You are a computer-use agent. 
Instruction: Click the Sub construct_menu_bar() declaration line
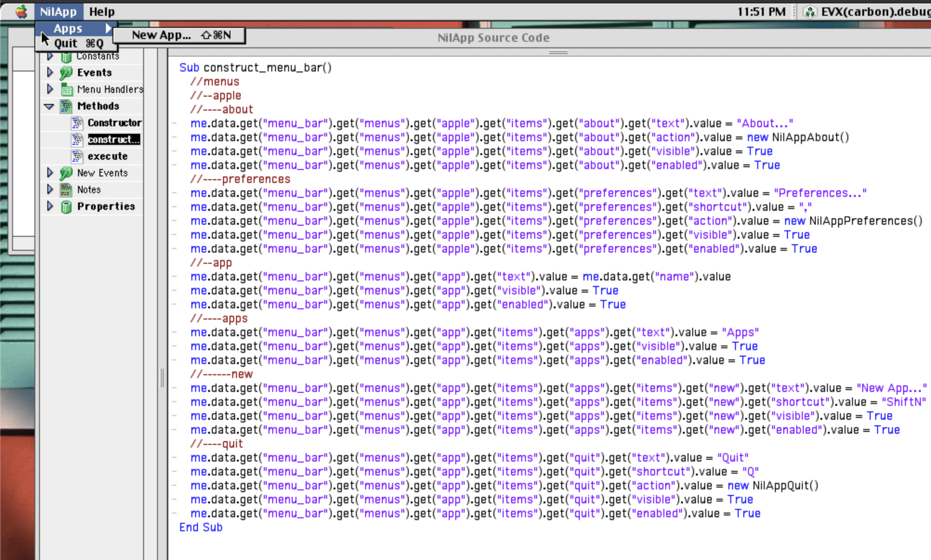[256, 68]
